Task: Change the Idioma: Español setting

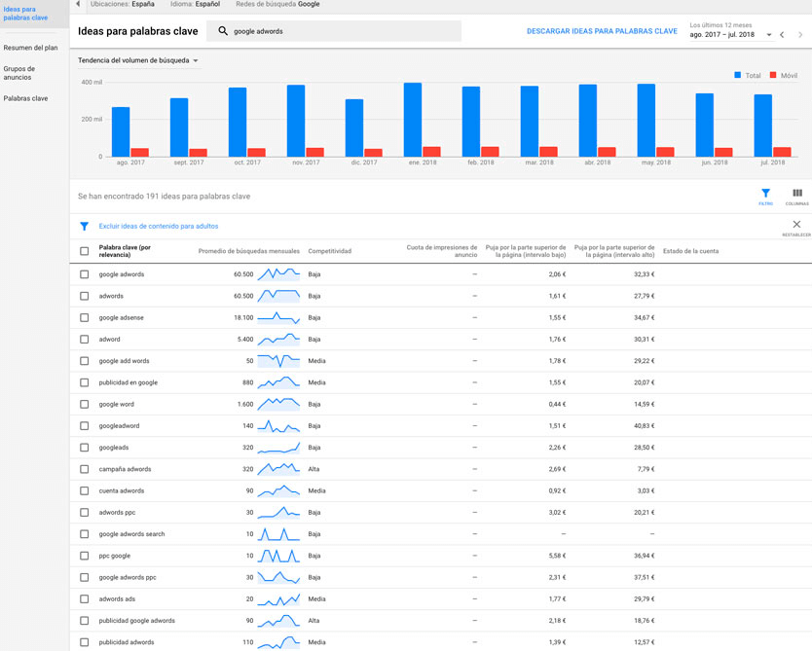Action: click(x=196, y=4)
